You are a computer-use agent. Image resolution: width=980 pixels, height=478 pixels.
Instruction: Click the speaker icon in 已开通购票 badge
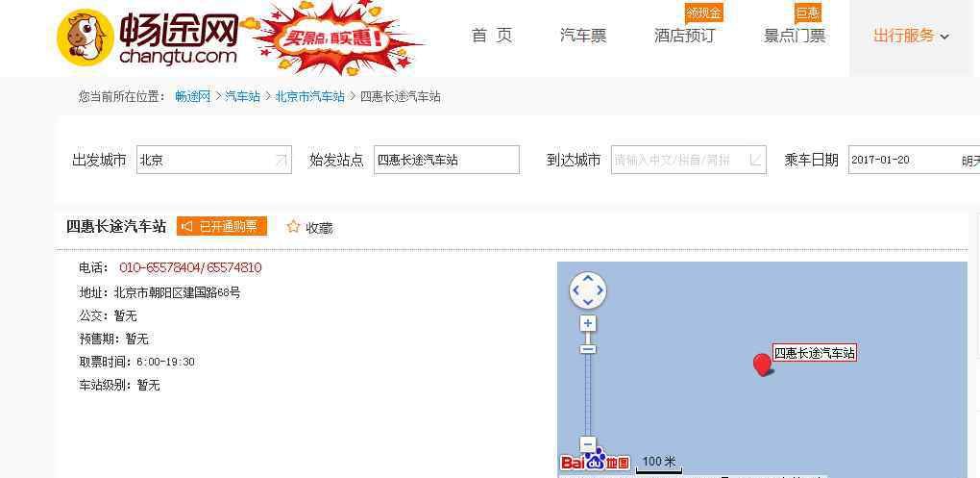(187, 226)
